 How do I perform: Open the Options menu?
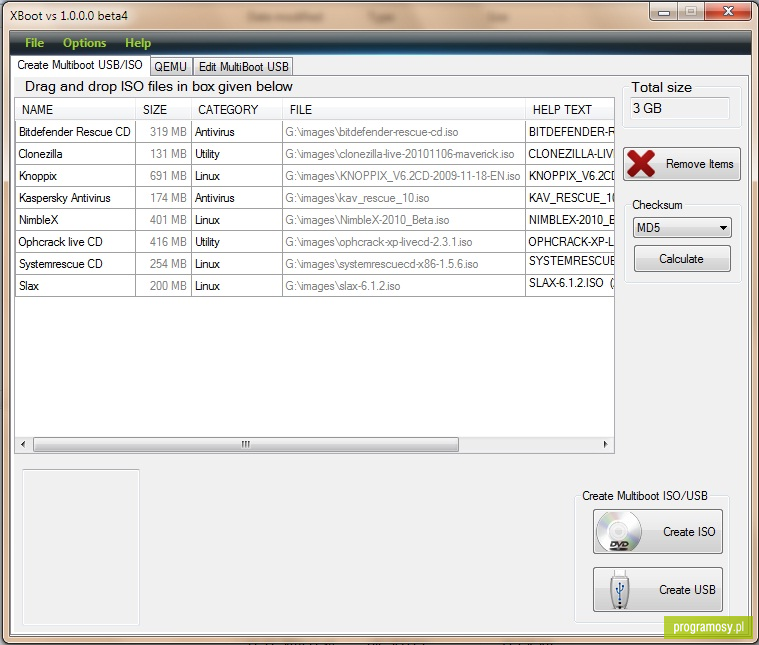[84, 43]
